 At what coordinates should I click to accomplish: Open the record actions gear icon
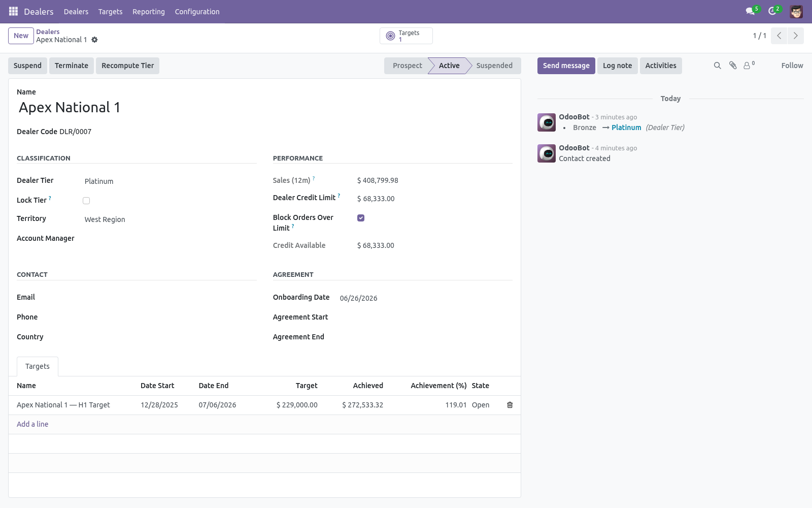94,40
